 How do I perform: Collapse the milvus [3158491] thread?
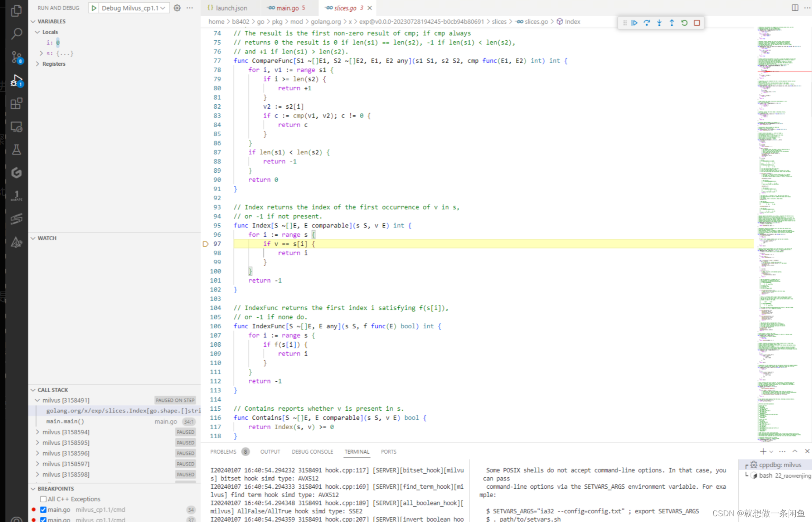38,401
